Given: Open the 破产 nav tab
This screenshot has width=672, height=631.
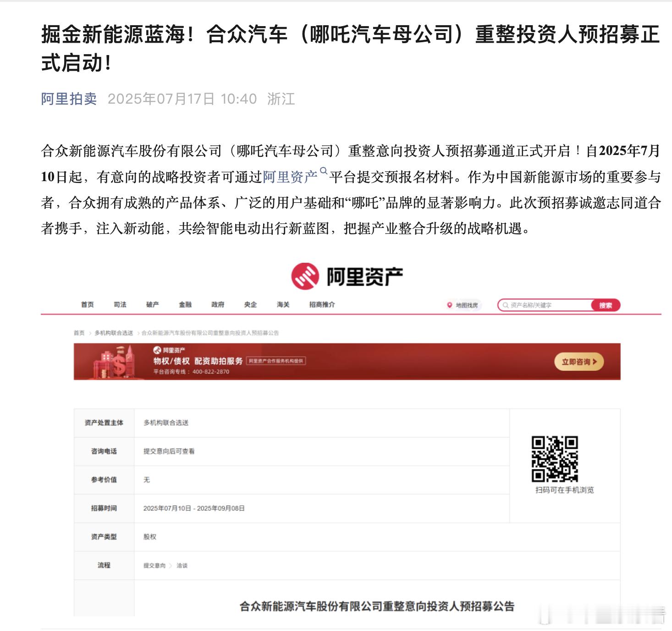Looking at the screenshot, I should point(152,304).
